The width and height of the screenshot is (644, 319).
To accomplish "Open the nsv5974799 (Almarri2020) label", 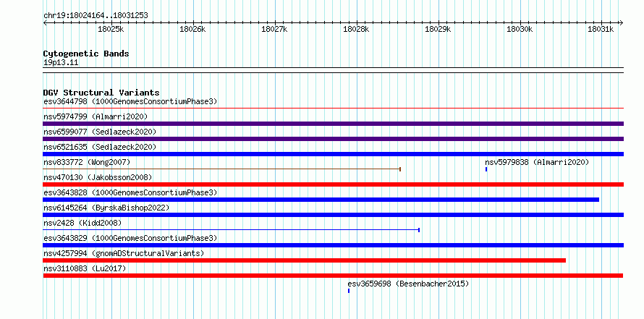I will pos(96,116).
